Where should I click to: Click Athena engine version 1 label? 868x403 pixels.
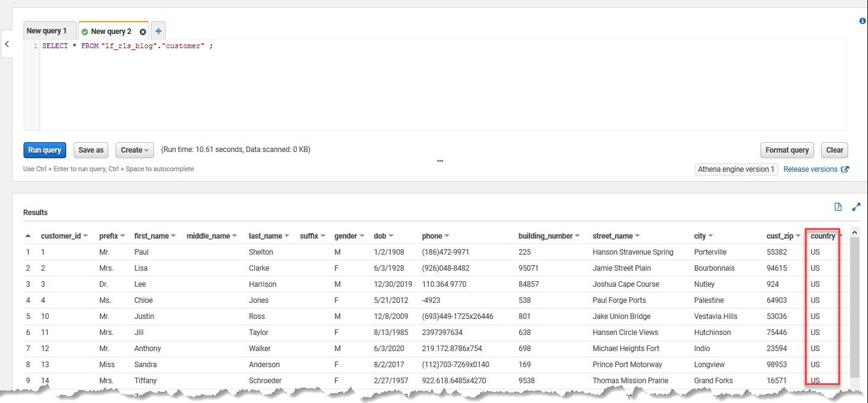click(x=736, y=169)
